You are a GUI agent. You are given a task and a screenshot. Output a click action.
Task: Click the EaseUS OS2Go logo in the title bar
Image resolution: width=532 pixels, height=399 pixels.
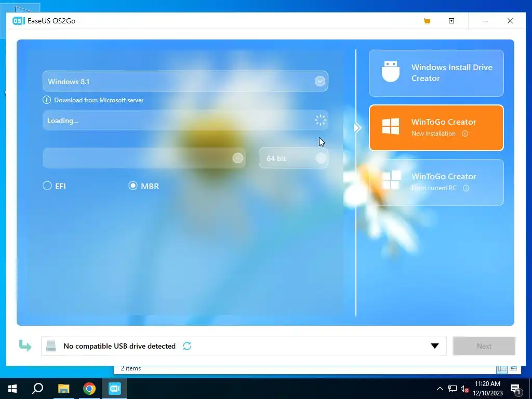pos(18,21)
